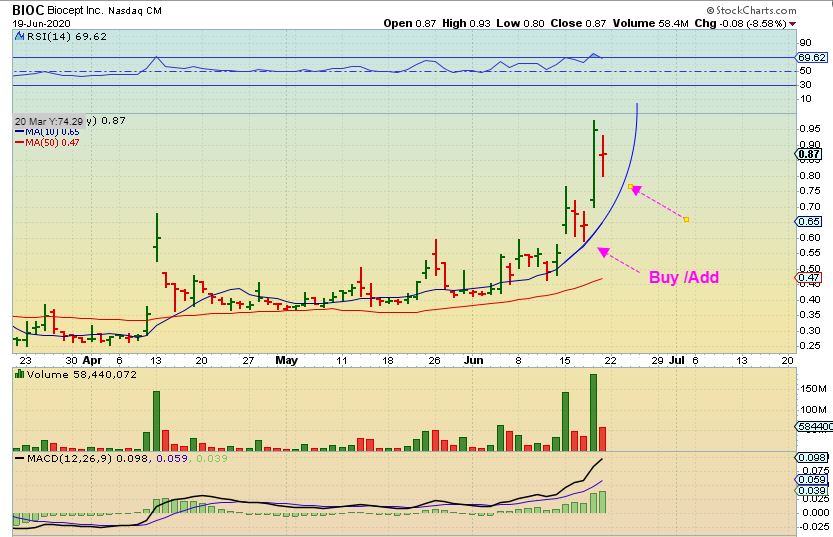
Task: Click the 19-Jun-2020 date label
Action: pyautogui.click(x=41, y=23)
